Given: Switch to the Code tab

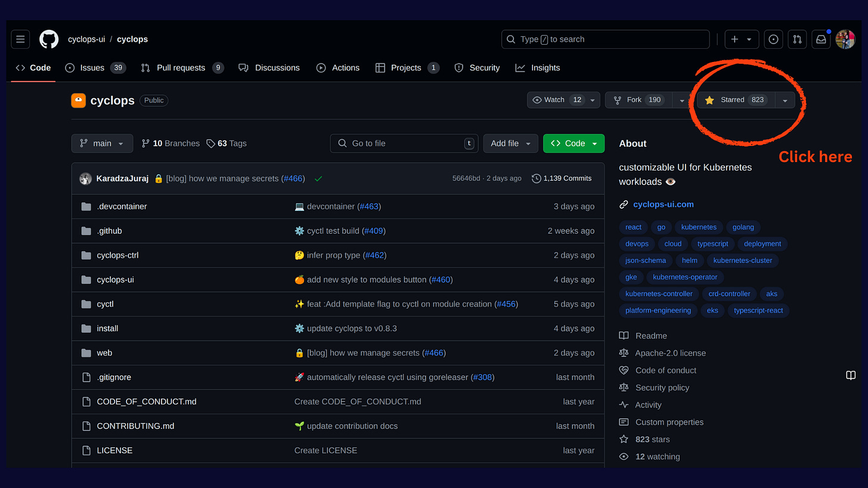Looking at the screenshot, I should pos(33,68).
